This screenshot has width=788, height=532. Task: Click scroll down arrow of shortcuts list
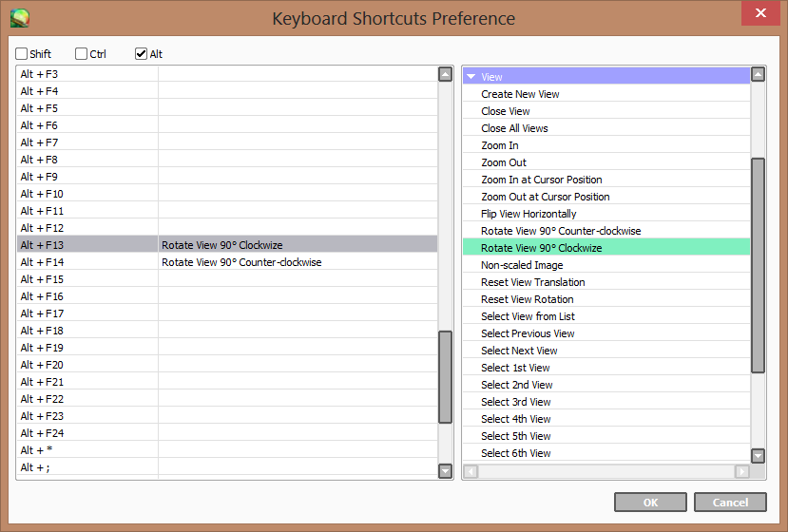tap(445, 471)
